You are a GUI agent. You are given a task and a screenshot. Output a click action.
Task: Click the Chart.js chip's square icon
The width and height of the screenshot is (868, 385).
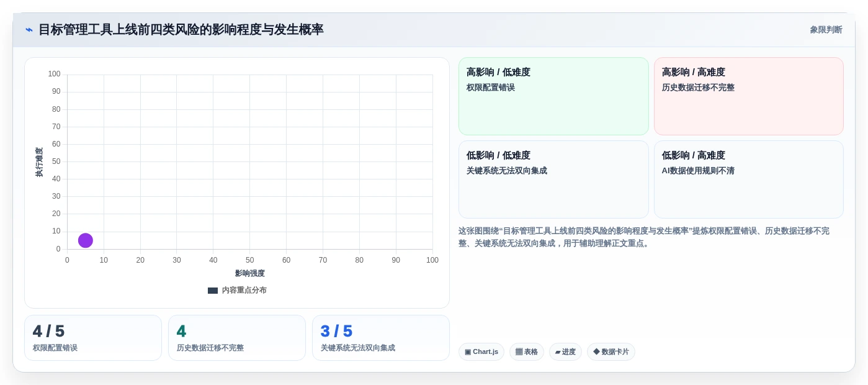pos(468,352)
